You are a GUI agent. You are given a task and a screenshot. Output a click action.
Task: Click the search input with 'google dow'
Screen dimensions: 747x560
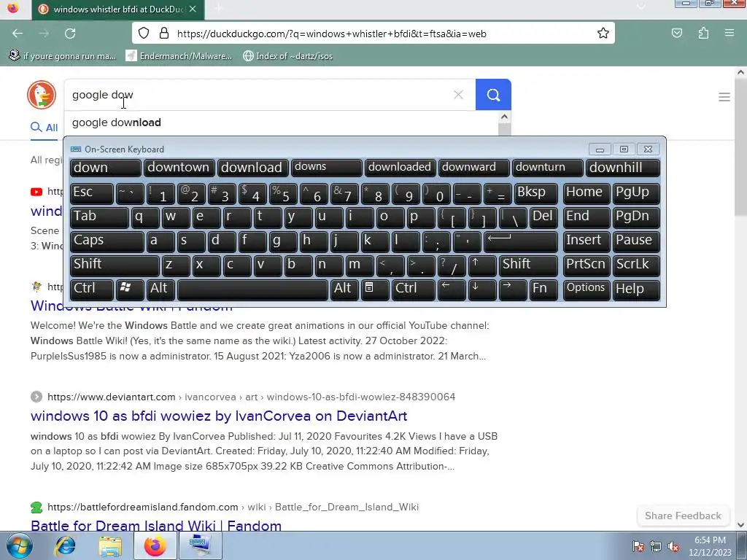(258, 95)
